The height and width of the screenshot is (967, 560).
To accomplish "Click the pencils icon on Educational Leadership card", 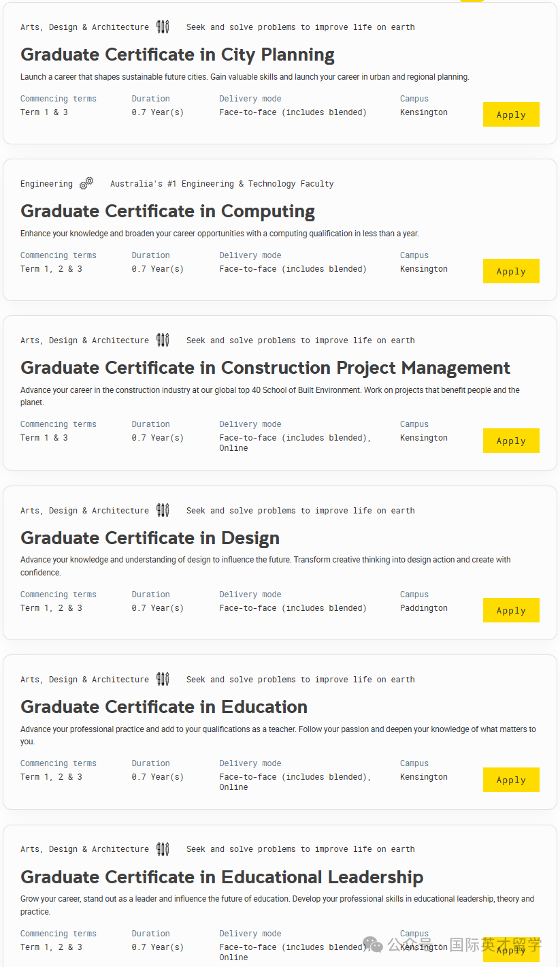I will [x=163, y=849].
